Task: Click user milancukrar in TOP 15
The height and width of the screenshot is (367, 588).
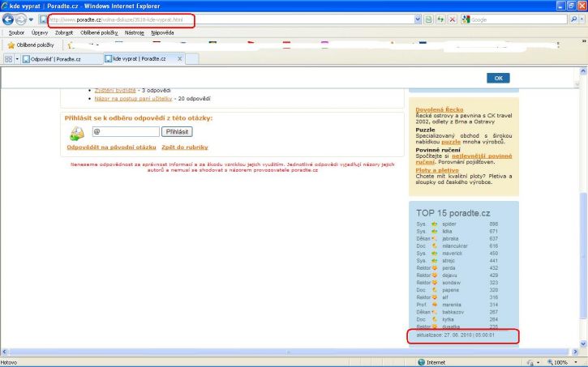Action: pyautogui.click(x=455, y=246)
